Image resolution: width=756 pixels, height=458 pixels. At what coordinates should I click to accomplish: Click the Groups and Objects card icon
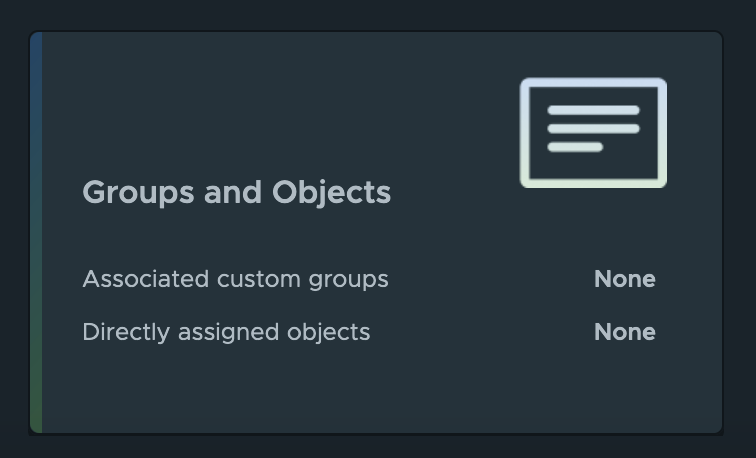click(x=593, y=133)
